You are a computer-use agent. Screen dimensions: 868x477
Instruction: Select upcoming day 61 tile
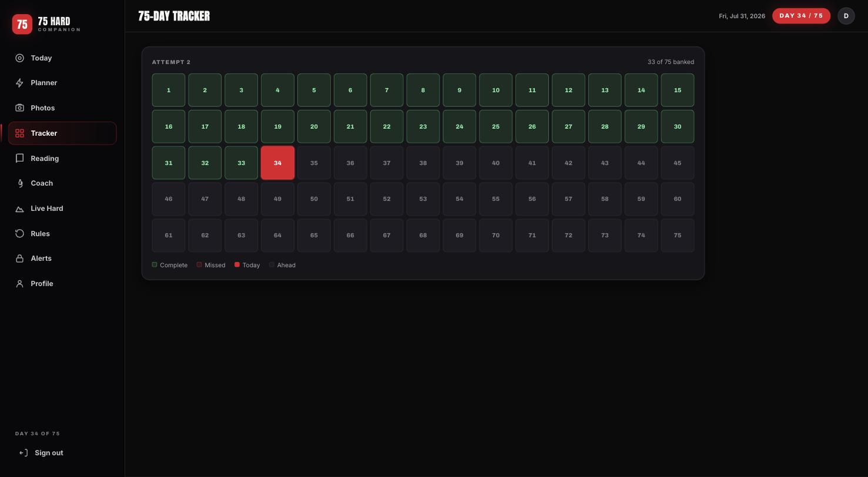pyautogui.click(x=169, y=235)
